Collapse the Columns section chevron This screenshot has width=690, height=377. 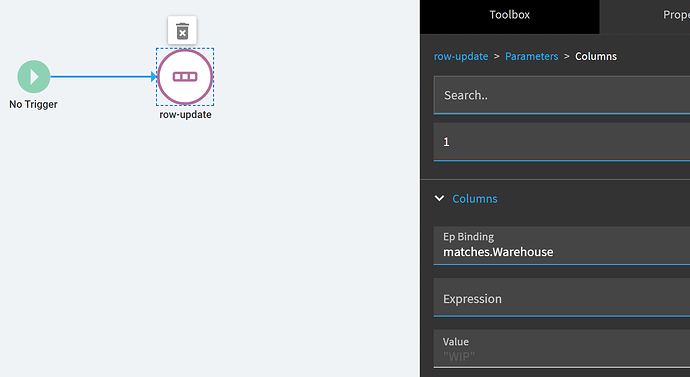[x=439, y=198]
